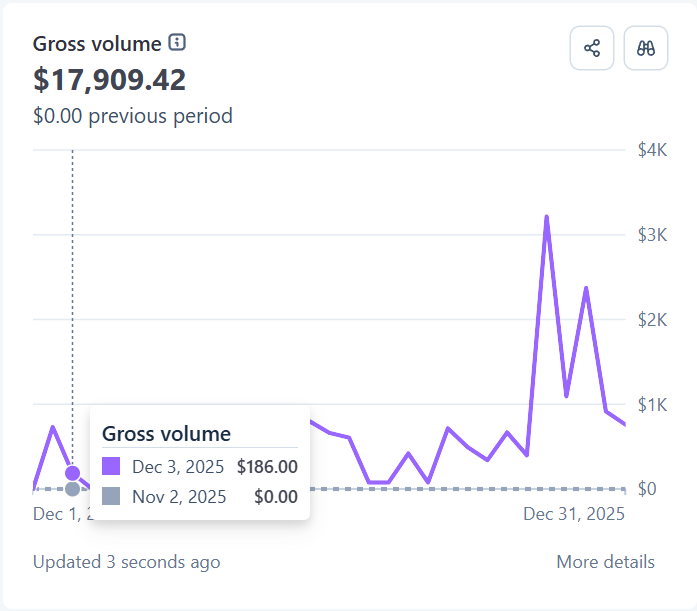Open the share icon button
The height and width of the screenshot is (611, 697).
coord(592,48)
